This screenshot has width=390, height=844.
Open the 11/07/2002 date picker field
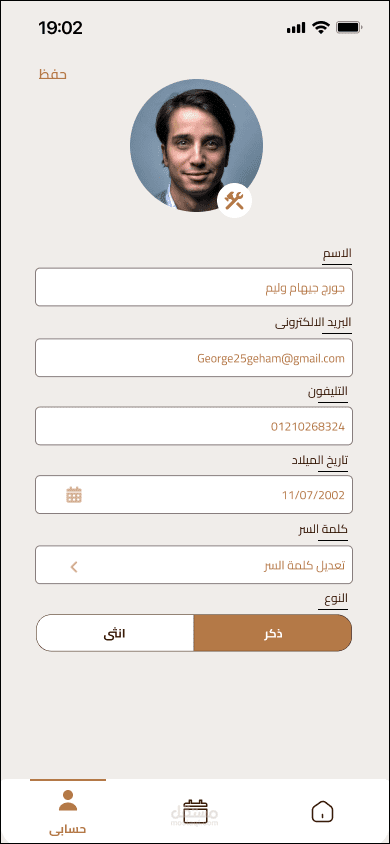coord(194,494)
